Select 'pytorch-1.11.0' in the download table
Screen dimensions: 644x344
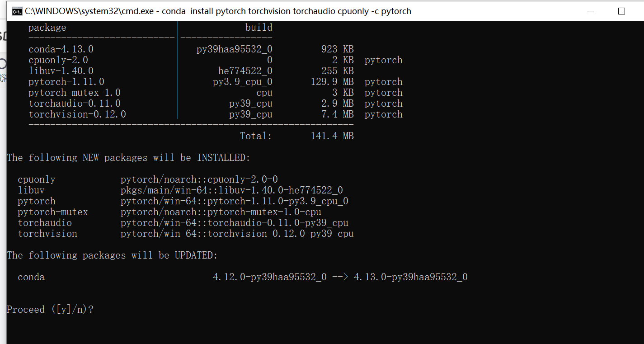(x=66, y=82)
